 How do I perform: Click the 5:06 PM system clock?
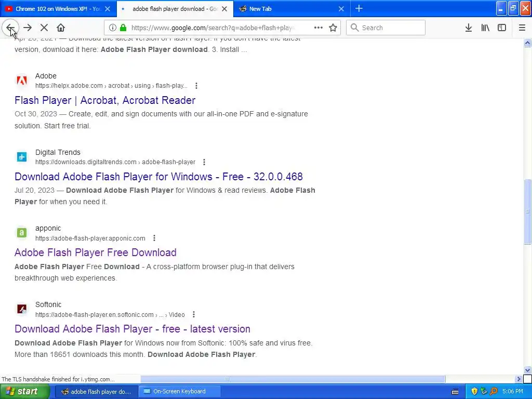coord(513,392)
